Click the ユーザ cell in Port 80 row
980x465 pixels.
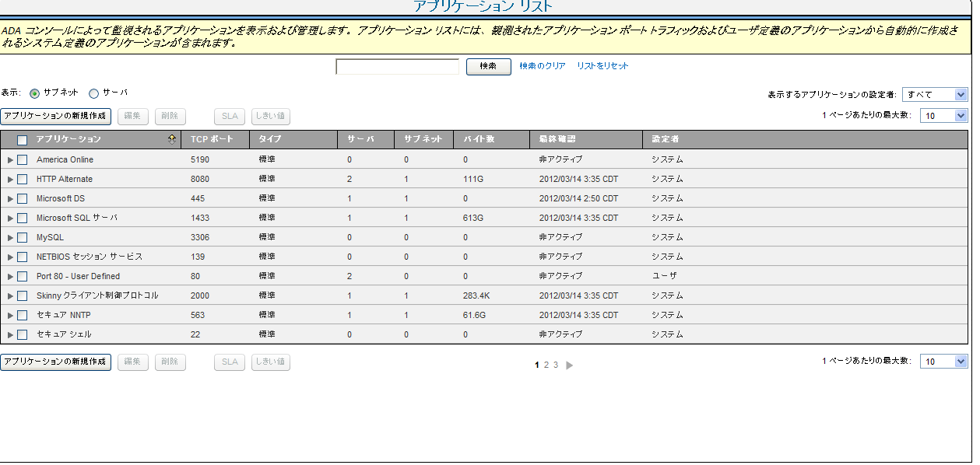click(x=665, y=276)
